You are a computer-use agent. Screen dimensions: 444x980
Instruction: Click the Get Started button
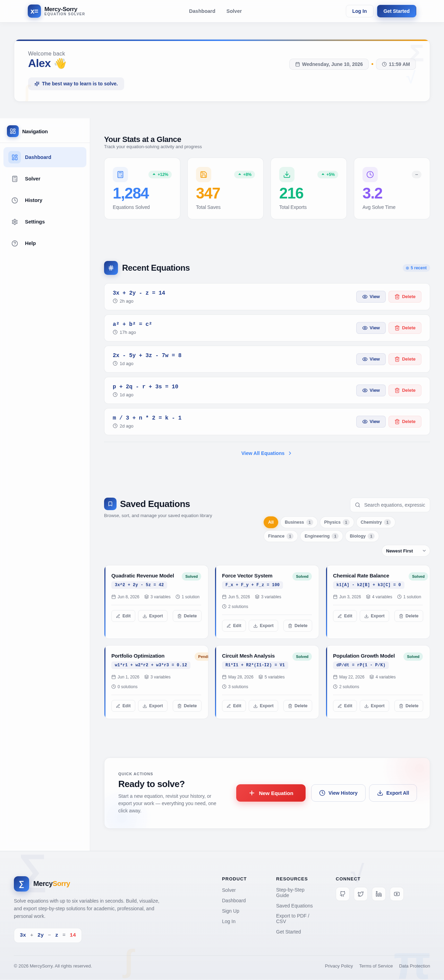pyautogui.click(x=396, y=11)
